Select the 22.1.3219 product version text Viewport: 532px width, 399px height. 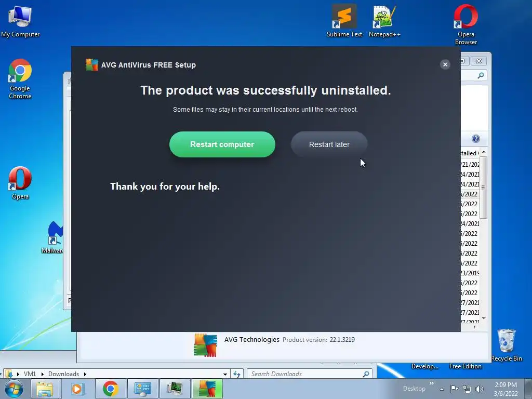coord(342,340)
